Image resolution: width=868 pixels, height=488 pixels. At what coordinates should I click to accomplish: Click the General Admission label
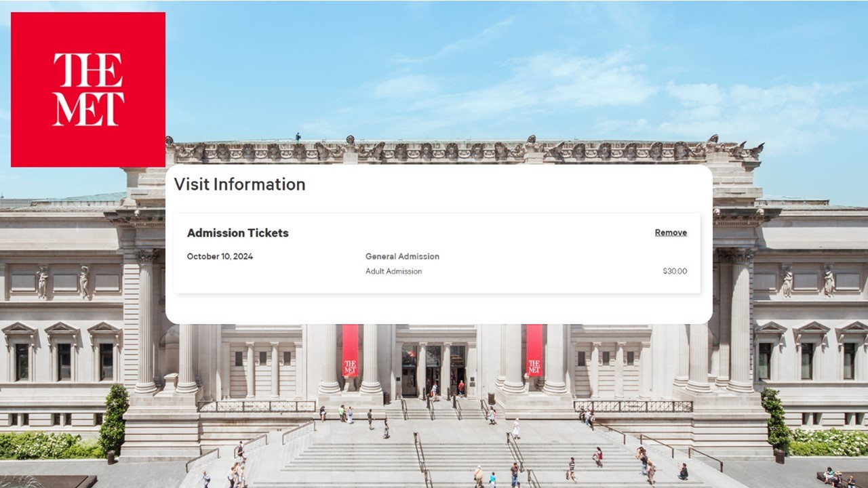pyautogui.click(x=402, y=256)
